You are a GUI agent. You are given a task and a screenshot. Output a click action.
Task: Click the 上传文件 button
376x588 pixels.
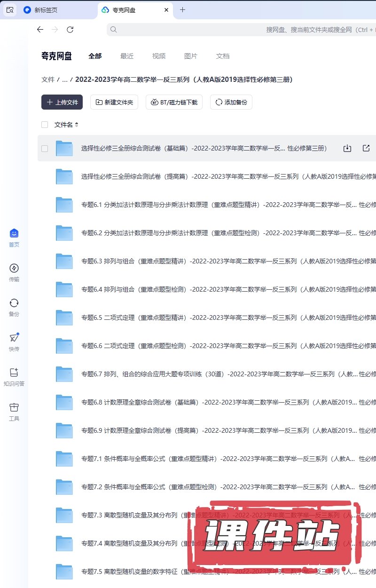click(x=62, y=102)
